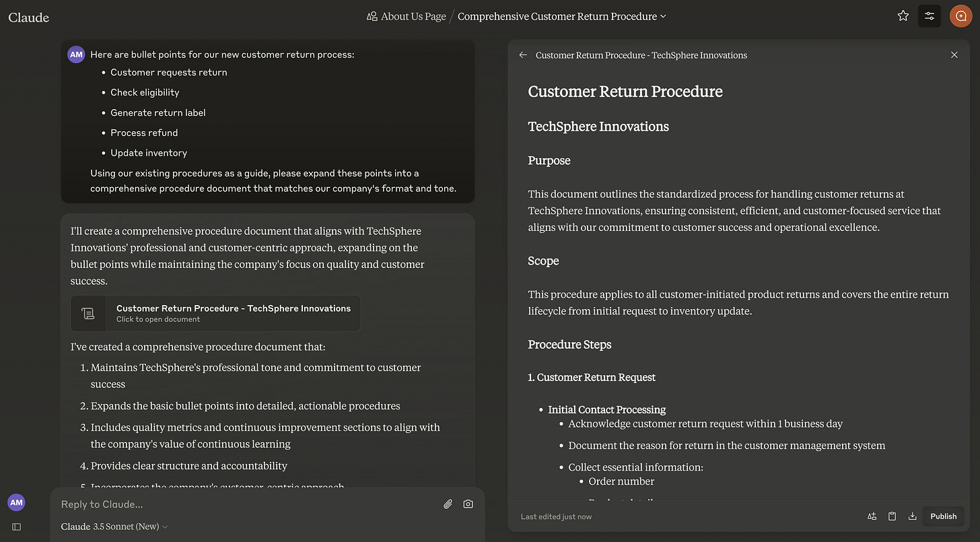The image size is (980, 542).
Task: Click the Procedure Steps heading
Action: [569, 345]
